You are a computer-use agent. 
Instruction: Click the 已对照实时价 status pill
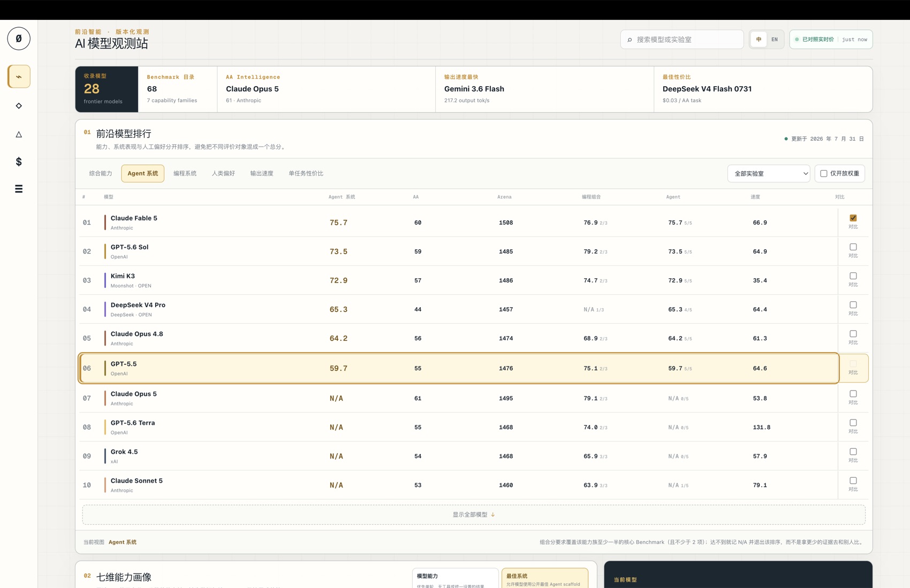click(831, 40)
